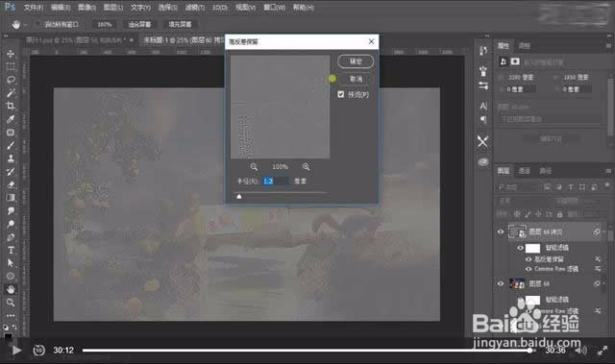This screenshot has width=615, height=364.
Task: Open the Filter menu
Action: (195, 8)
